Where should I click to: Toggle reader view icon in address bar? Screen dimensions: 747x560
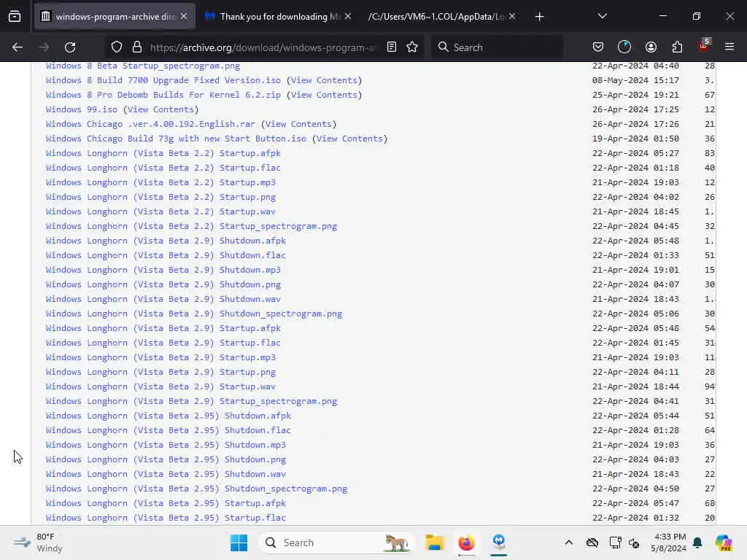tap(392, 47)
